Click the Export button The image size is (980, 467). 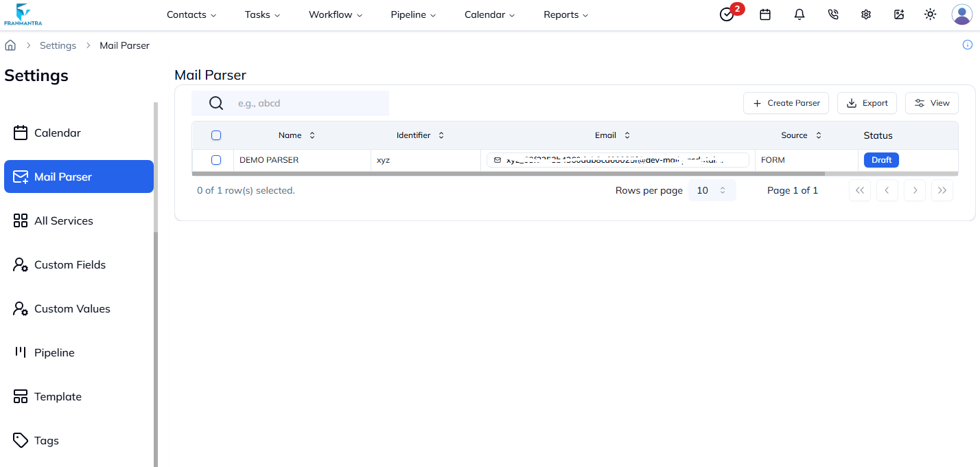coord(867,102)
